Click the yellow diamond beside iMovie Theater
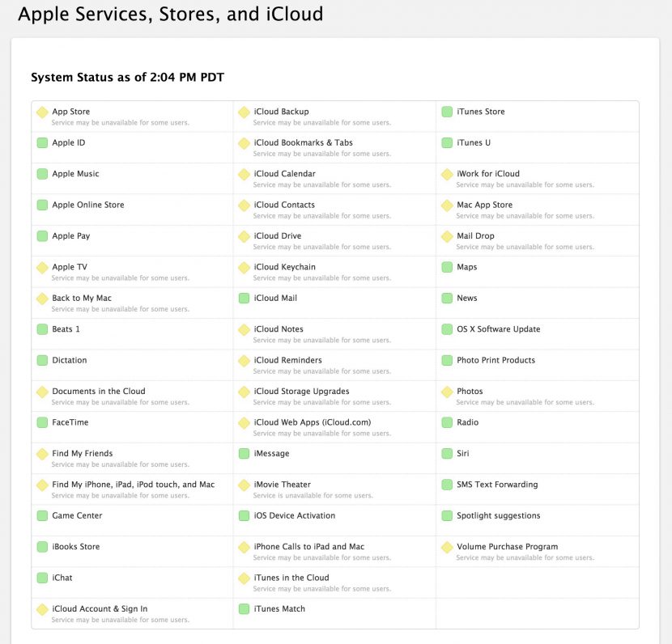Viewport: 672px width, 644px height. tap(244, 485)
